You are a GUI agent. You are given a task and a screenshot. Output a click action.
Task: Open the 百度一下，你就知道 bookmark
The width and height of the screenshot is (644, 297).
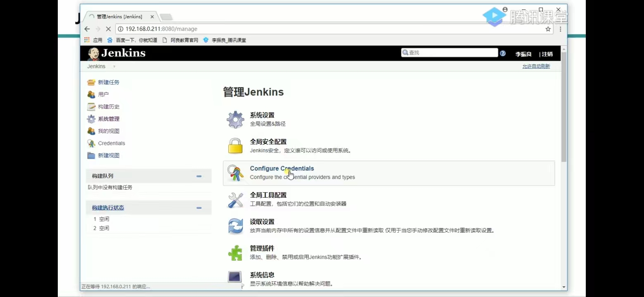click(132, 40)
